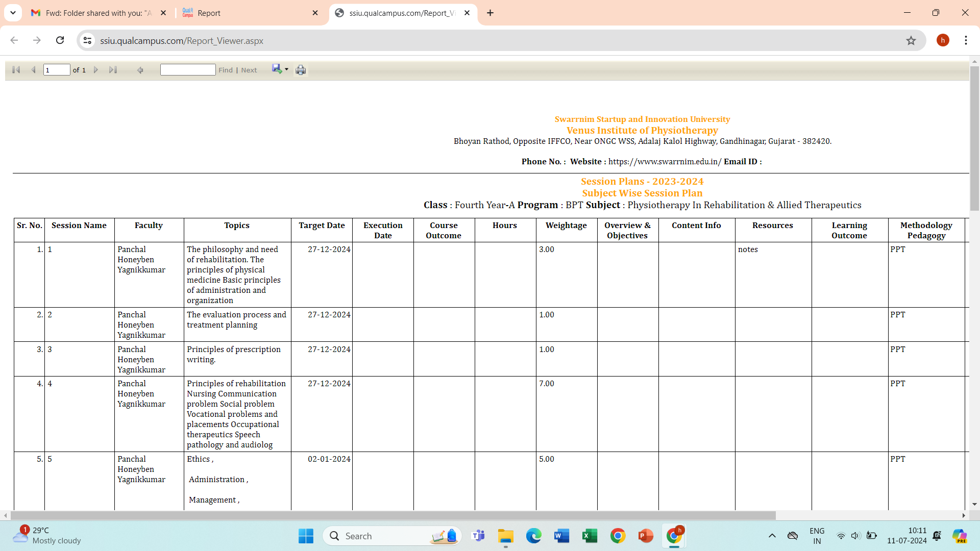
Task: Click 'The evaluation process and treatment planning'
Action: [236, 320]
